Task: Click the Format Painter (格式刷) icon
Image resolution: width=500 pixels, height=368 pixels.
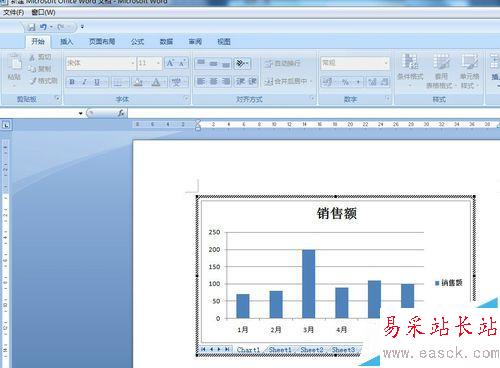Action: coord(33,81)
